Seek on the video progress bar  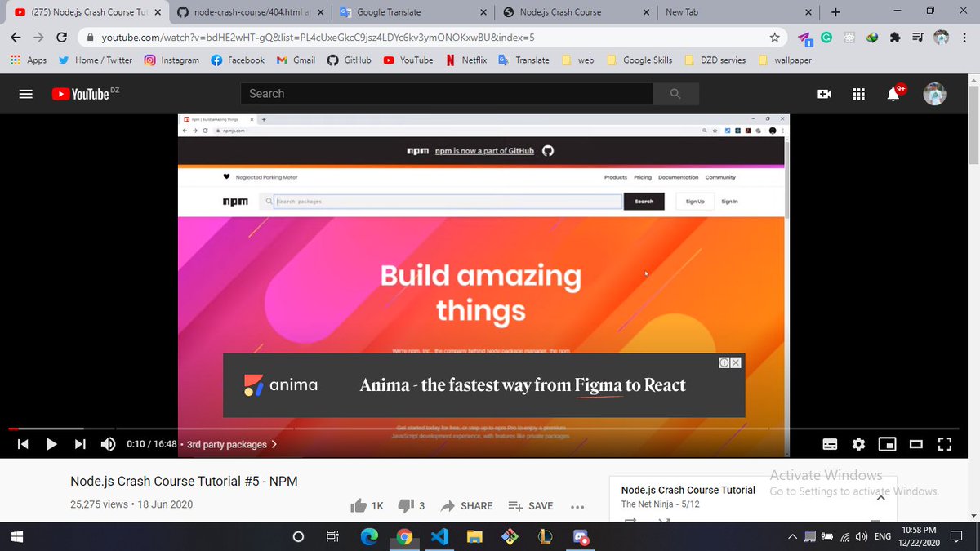tap(483, 428)
